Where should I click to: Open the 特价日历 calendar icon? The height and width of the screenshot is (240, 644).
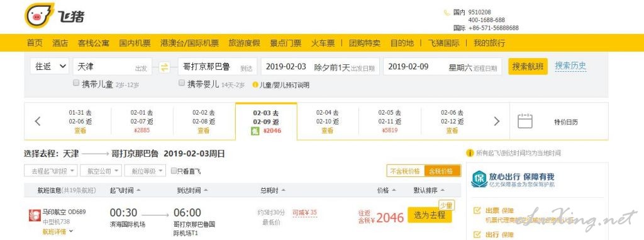click(525, 121)
